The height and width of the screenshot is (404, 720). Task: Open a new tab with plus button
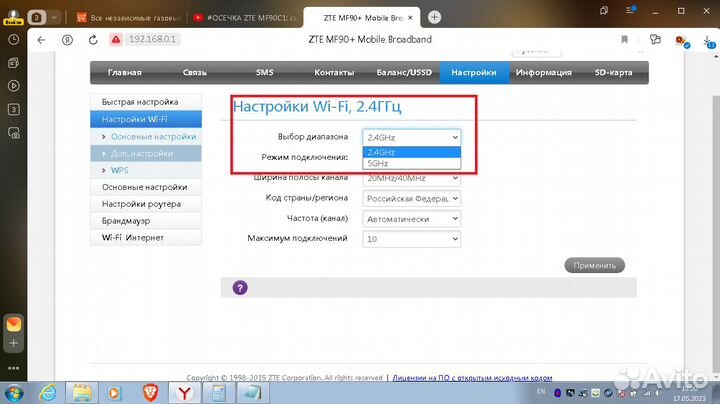434,17
